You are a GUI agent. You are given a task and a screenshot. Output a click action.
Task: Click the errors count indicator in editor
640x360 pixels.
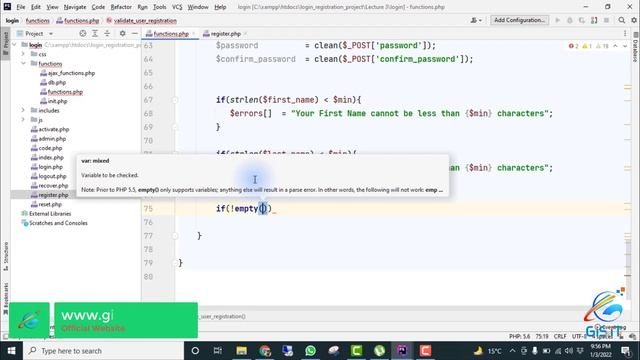click(x=573, y=46)
